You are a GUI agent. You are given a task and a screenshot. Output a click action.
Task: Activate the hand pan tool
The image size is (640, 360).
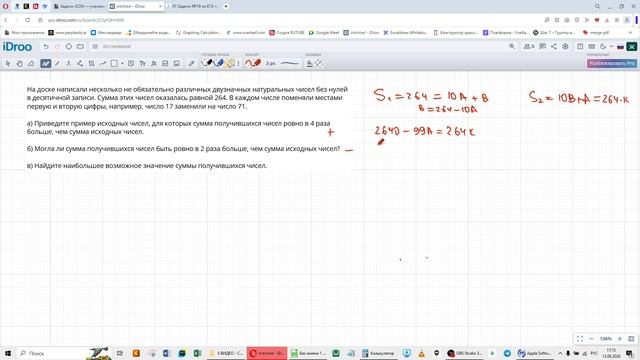point(19,64)
